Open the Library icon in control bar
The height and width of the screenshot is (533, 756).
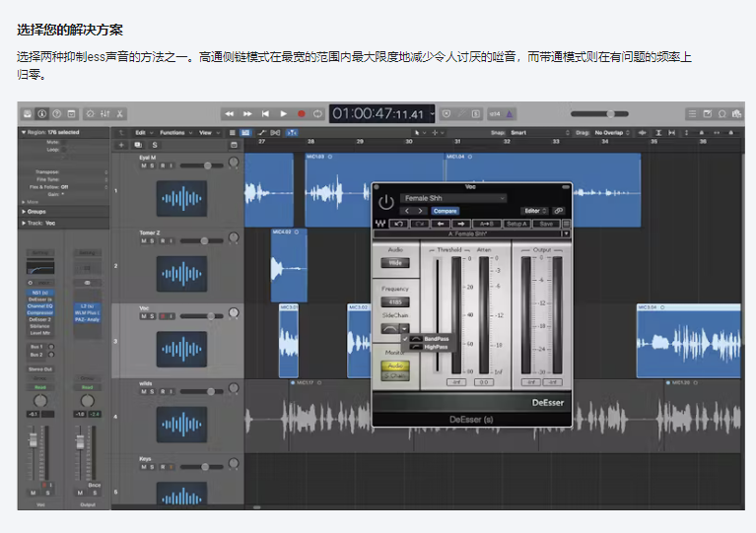(x=28, y=113)
